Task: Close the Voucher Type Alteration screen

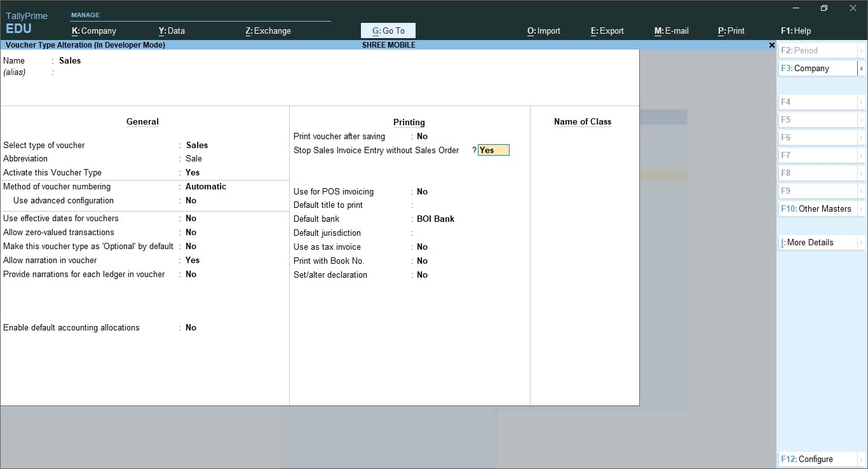Action: [771, 45]
